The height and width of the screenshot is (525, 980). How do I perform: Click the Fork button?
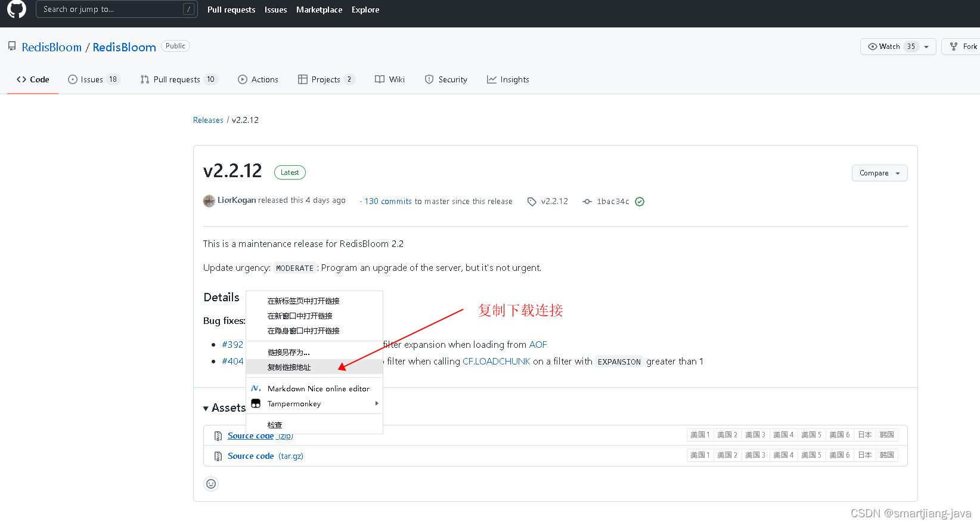coord(962,47)
